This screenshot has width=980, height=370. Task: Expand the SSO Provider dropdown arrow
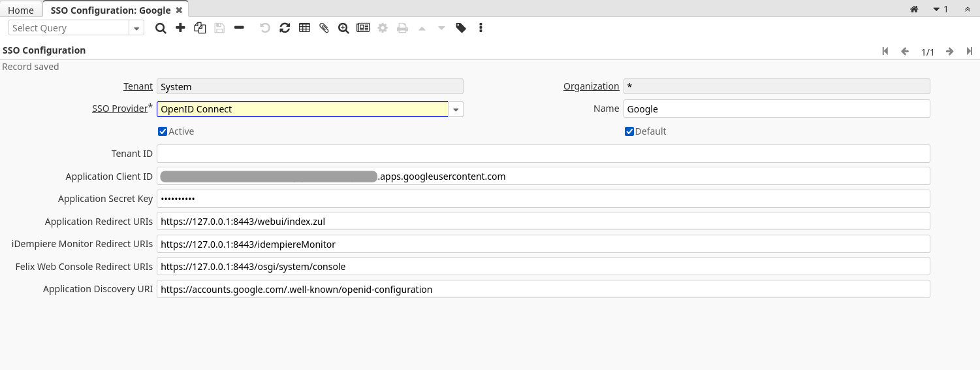coord(456,109)
